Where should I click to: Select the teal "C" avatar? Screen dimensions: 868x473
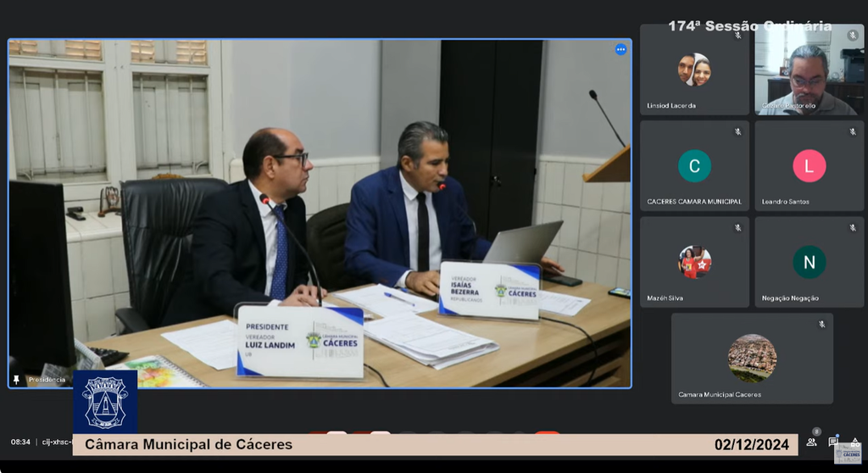pyautogui.click(x=694, y=166)
